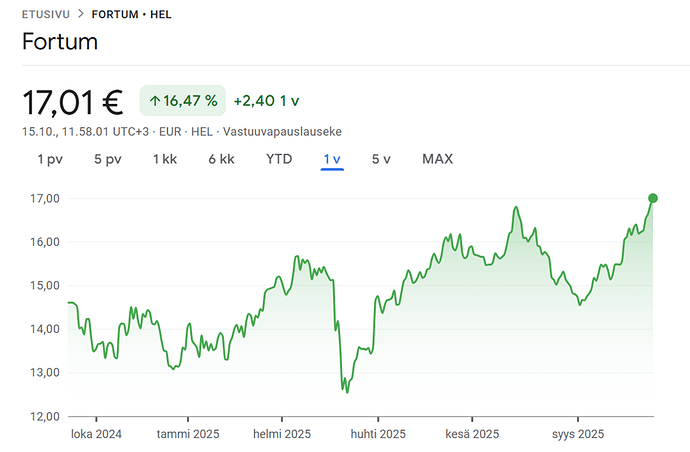The height and width of the screenshot is (452, 690).
Task: Show the MAX history range
Action: click(x=437, y=159)
